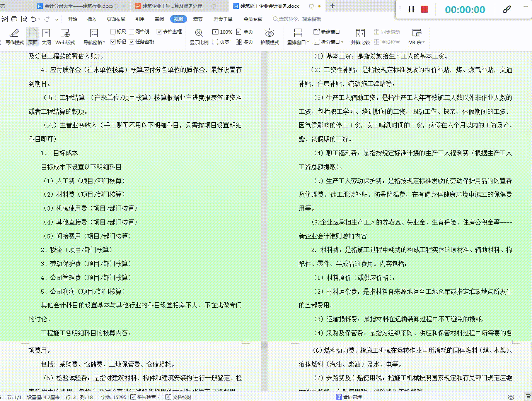This screenshot has width=532, height=401.
Task: Open the 显示比例 zoom dialog
Action: (199, 37)
